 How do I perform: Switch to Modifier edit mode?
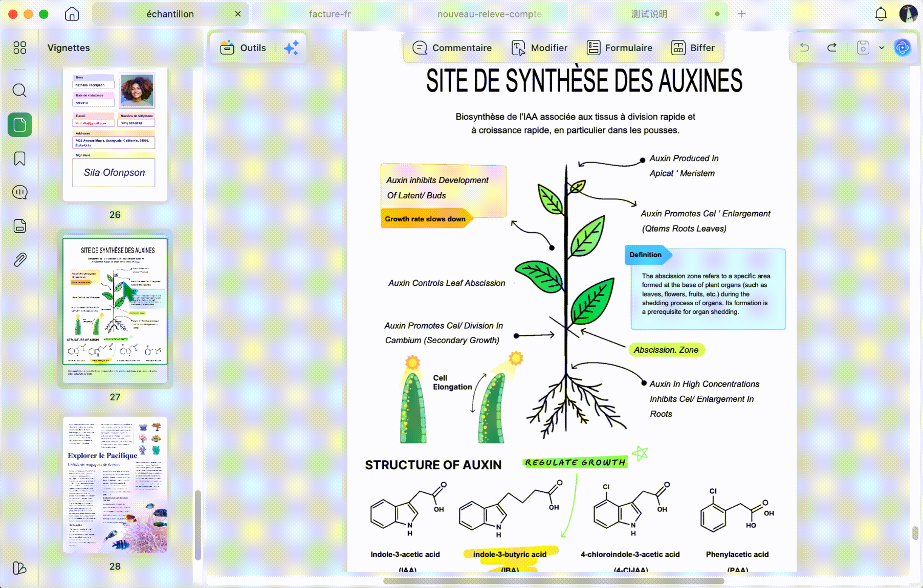[x=539, y=48]
